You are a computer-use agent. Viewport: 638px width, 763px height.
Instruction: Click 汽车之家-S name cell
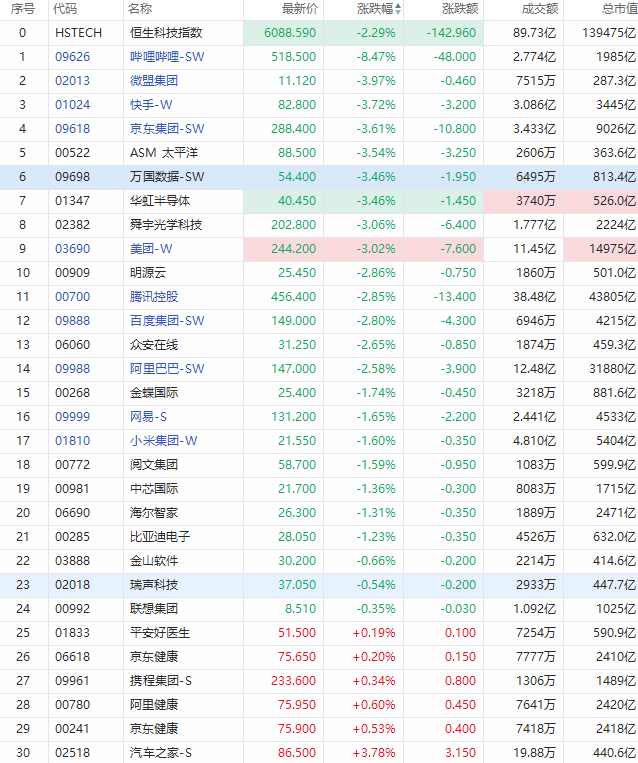[x=161, y=753]
